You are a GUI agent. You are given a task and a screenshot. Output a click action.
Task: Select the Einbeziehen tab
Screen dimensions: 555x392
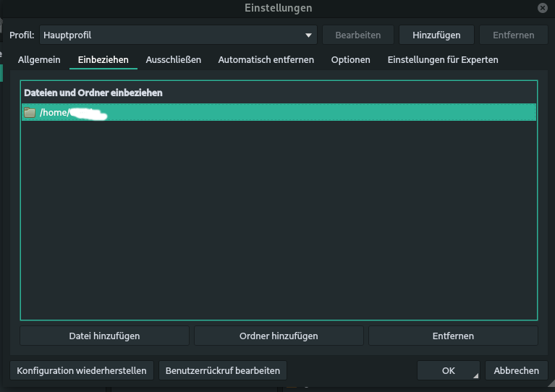tap(103, 60)
